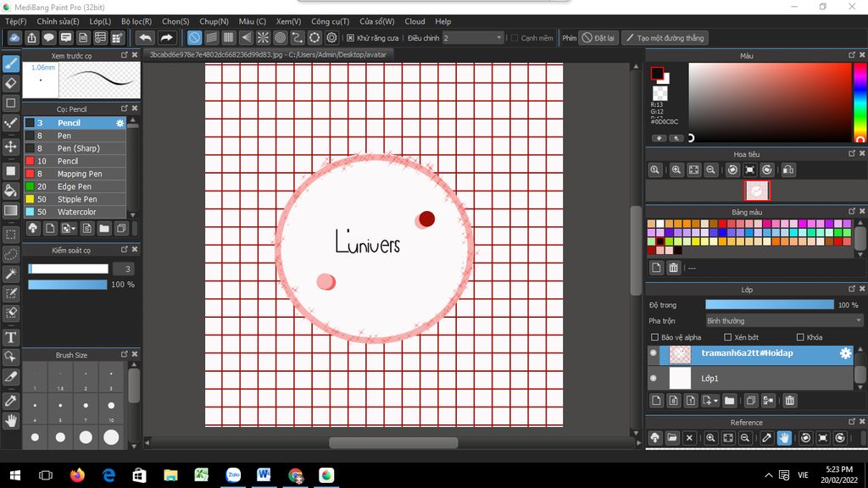
Task: Select the Lasso selection tool
Action: click(x=11, y=254)
